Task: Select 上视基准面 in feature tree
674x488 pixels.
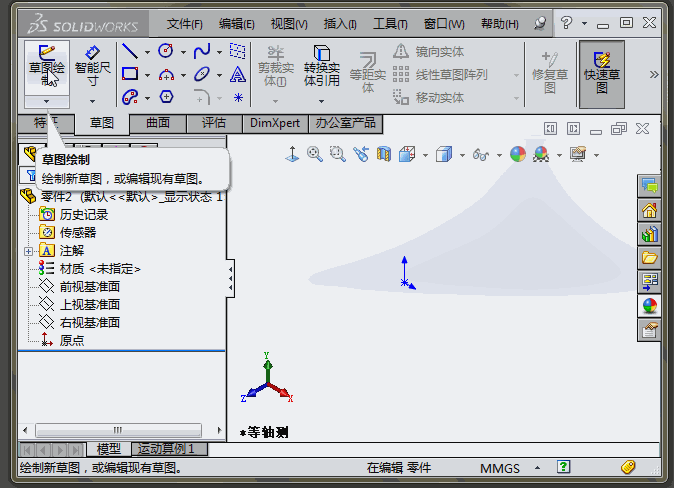Action: tap(89, 304)
